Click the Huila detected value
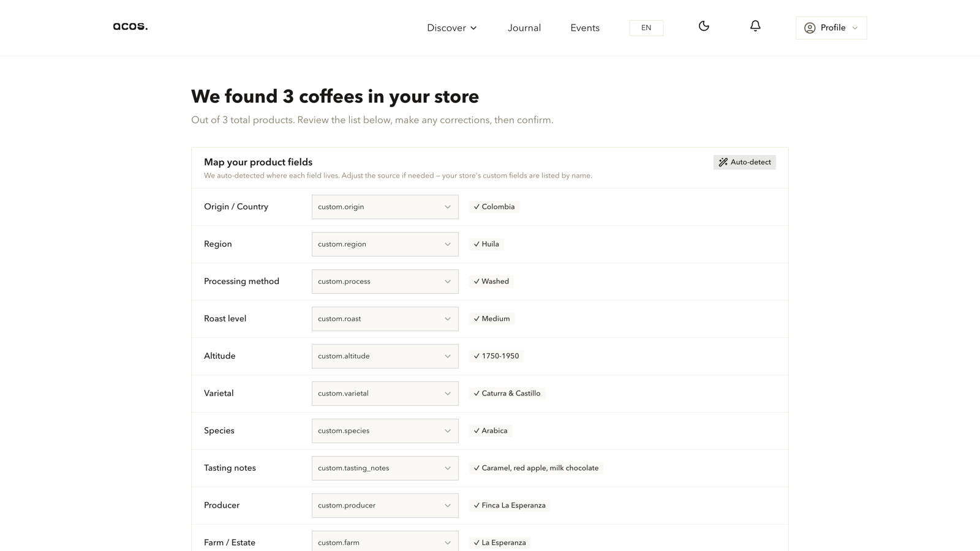 tap(486, 244)
